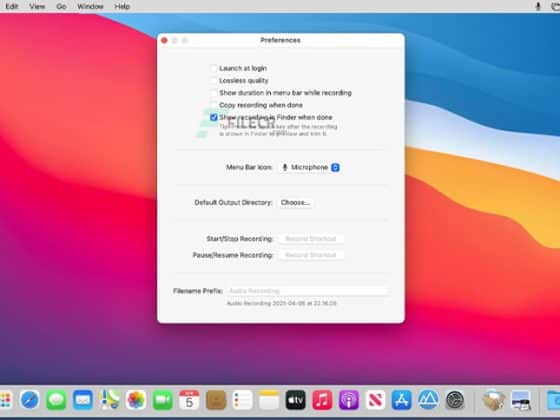Viewport: 560px width, 420px height.
Task: Open FaceTime from the Dock
Action: 162,400
